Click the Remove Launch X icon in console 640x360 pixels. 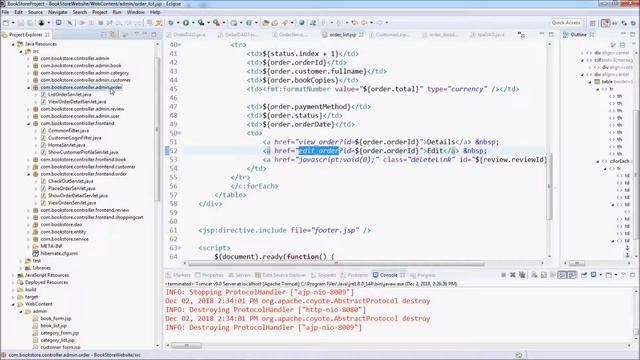[513, 275]
